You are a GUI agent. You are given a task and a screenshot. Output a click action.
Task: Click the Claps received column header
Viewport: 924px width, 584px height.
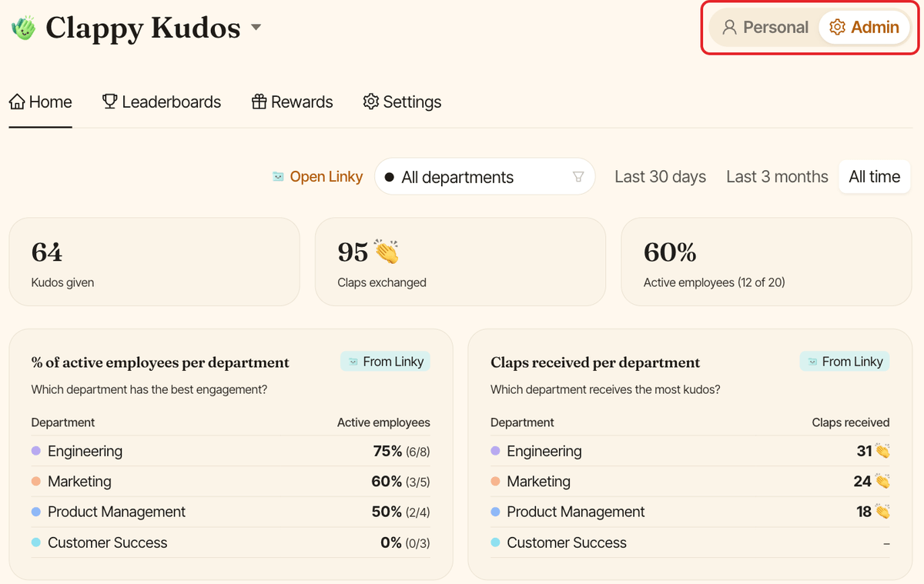pyautogui.click(x=851, y=422)
